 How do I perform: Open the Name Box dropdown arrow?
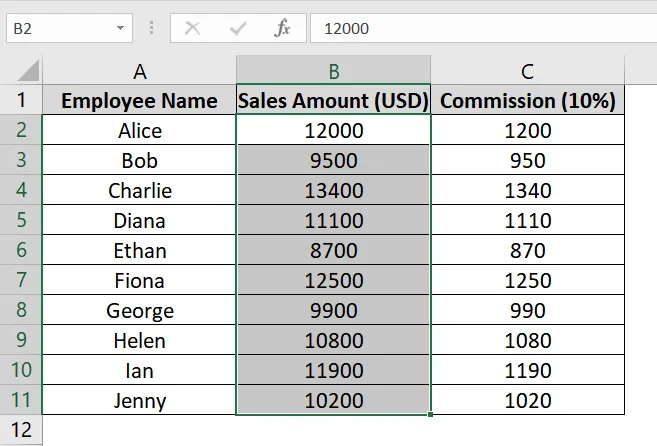[x=120, y=28]
